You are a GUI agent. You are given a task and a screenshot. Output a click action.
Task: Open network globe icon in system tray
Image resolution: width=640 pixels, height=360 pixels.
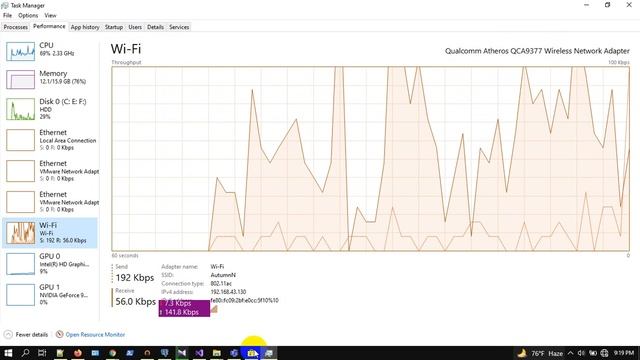click(604, 353)
